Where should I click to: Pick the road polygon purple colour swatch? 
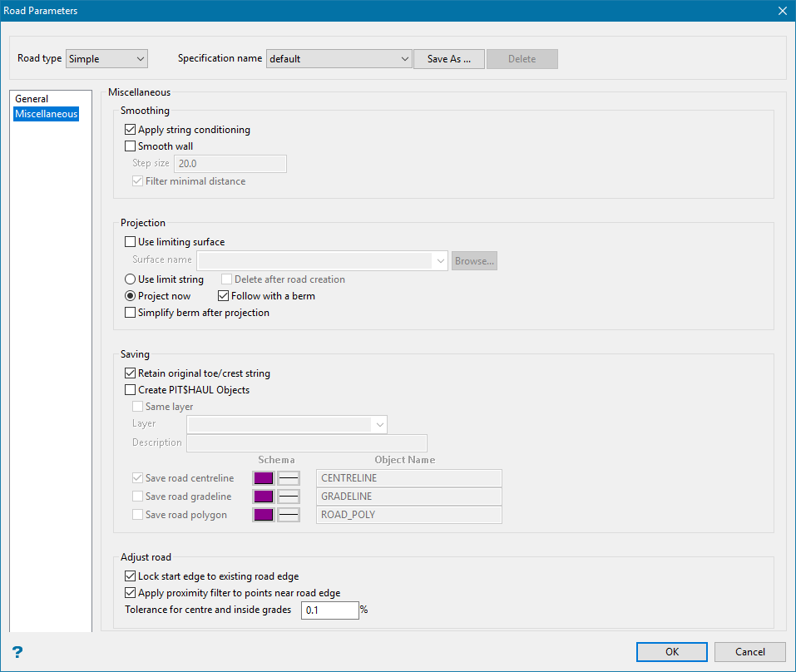pos(264,515)
